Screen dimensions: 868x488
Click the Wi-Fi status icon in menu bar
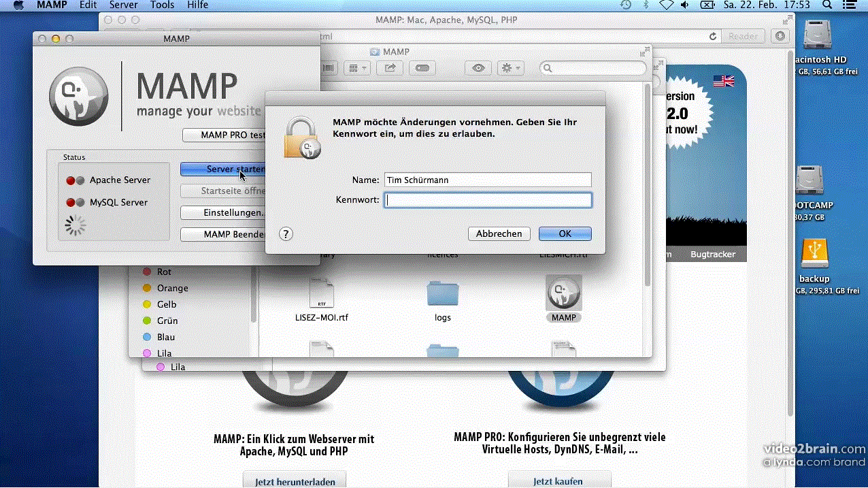click(x=667, y=5)
